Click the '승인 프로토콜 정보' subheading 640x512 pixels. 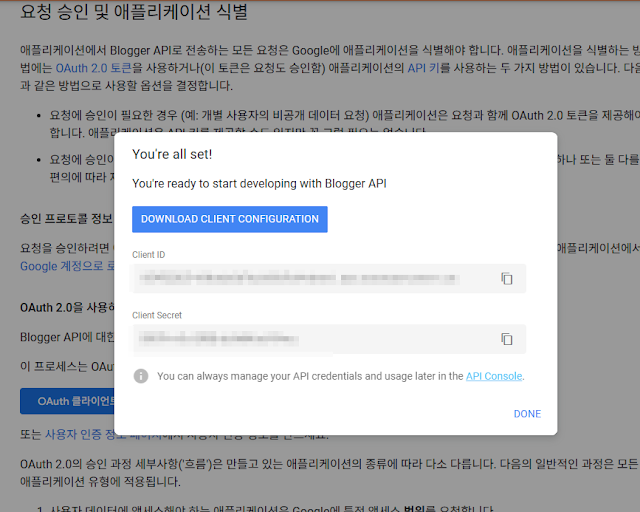point(66,218)
